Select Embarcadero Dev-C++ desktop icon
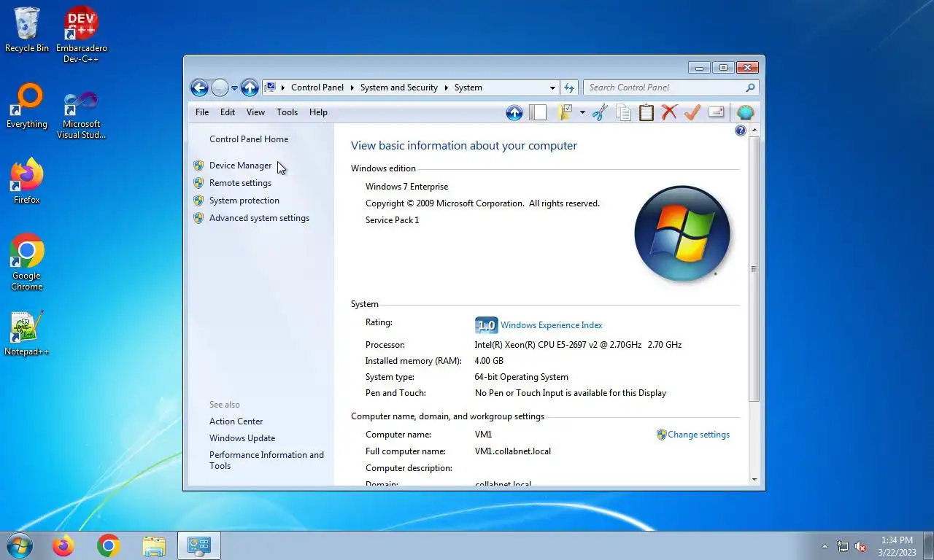The image size is (934, 560). (82, 34)
